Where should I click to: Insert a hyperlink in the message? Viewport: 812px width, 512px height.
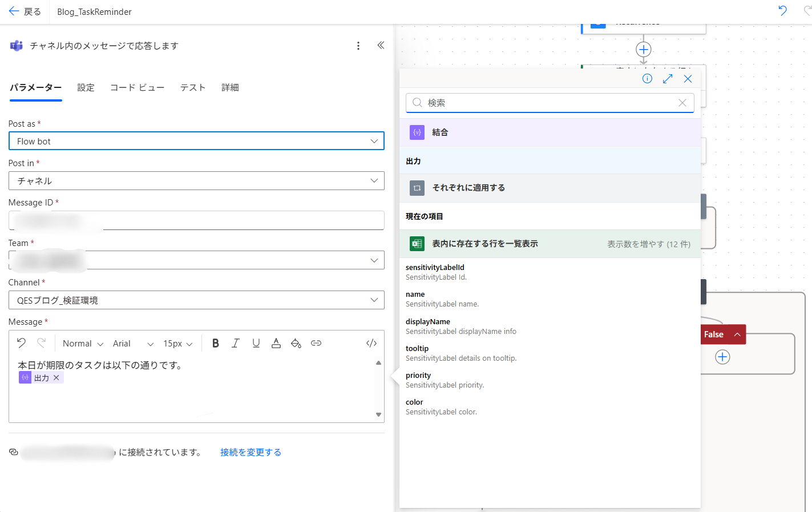pyautogui.click(x=316, y=343)
